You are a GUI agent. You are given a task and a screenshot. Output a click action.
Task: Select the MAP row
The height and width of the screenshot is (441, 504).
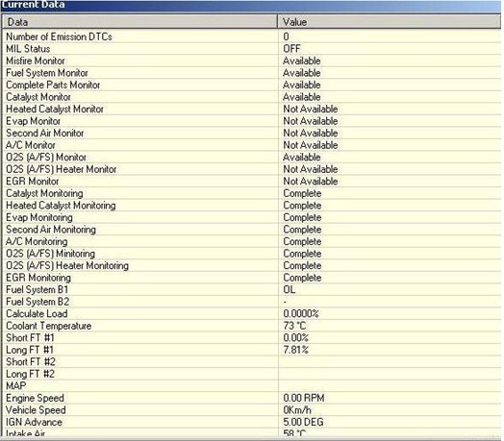pyautogui.click(x=251, y=386)
